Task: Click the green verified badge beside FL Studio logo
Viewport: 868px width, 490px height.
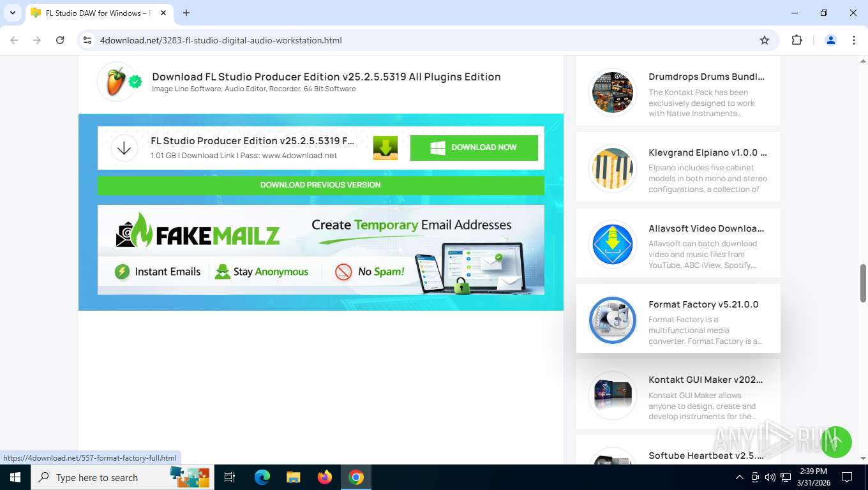Action: [x=135, y=82]
